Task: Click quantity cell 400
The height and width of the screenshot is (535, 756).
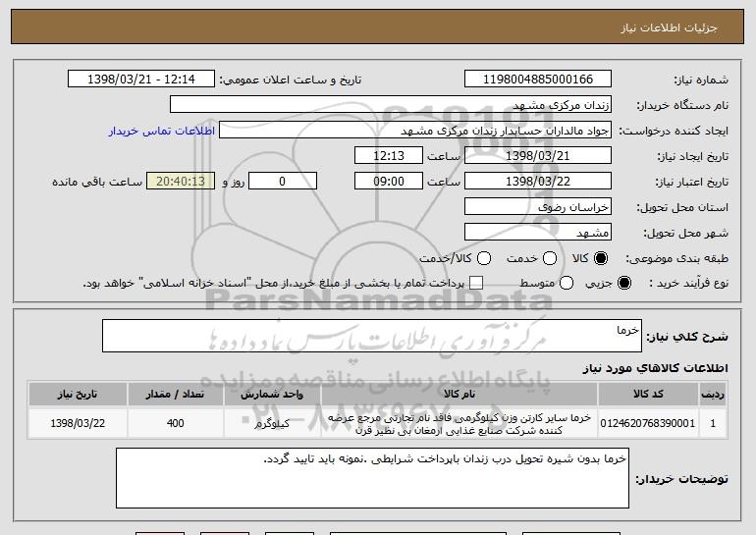Action: point(175,423)
